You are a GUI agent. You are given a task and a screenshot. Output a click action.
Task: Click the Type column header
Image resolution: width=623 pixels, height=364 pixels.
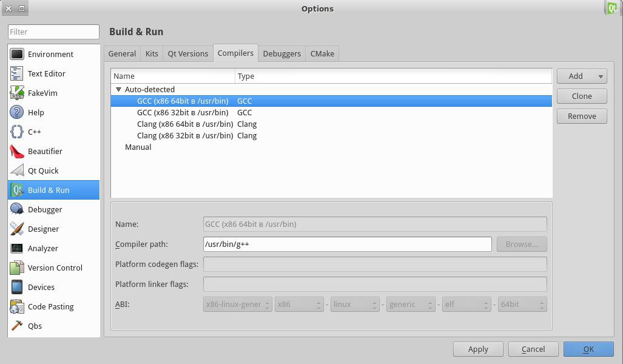pyautogui.click(x=393, y=76)
